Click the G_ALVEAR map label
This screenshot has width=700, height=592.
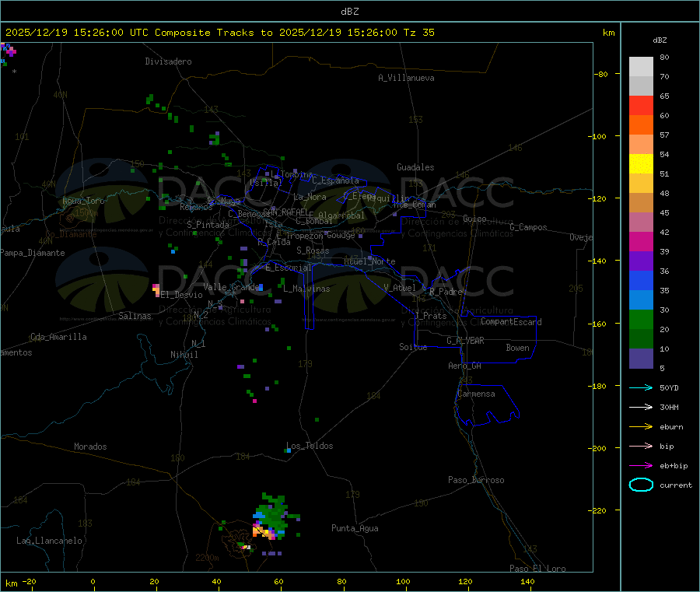click(466, 341)
